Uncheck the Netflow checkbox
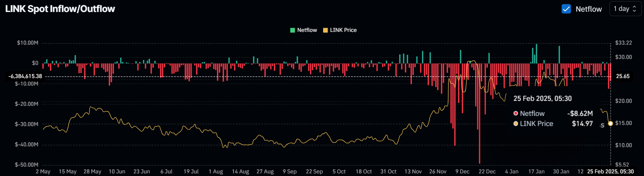644x176 pixels. click(x=566, y=9)
